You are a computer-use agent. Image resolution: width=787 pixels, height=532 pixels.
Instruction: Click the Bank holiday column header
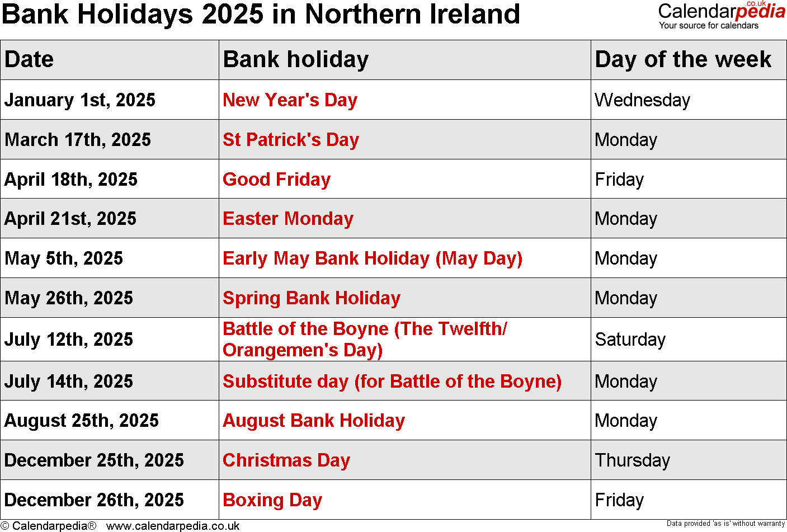click(295, 59)
